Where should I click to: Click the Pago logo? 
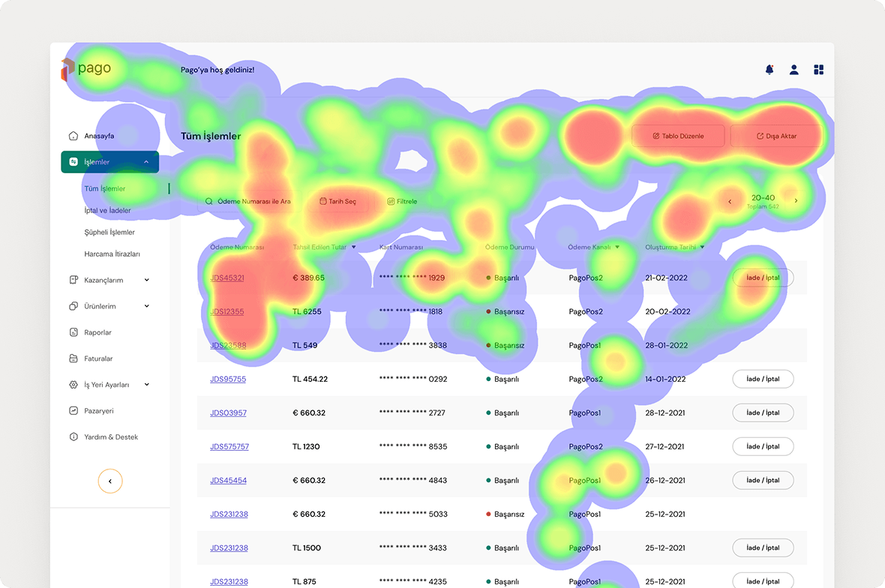85,68
